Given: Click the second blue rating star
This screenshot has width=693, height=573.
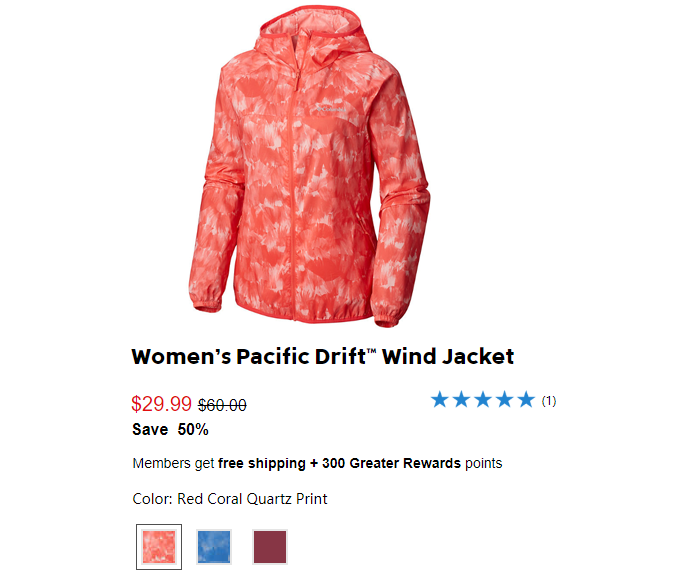Looking at the screenshot, I should (x=461, y=399).
